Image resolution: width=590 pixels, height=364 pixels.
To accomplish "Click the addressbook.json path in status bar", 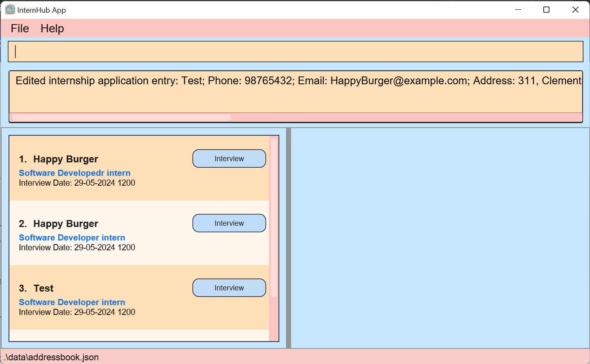I will click(x=52, y=357).
